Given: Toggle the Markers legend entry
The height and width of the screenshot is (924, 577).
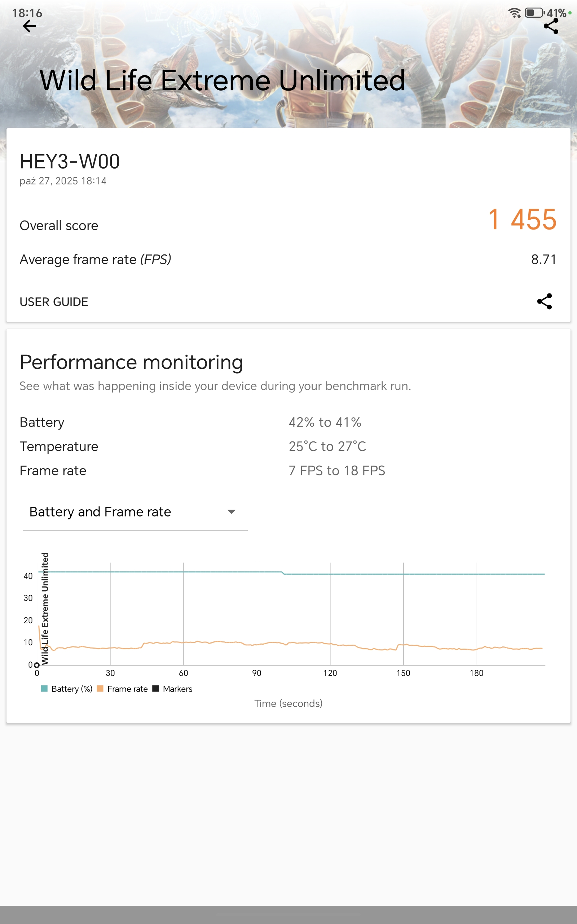Looking at the screenshot, I should pyautogui.click(x=177, y=689).
